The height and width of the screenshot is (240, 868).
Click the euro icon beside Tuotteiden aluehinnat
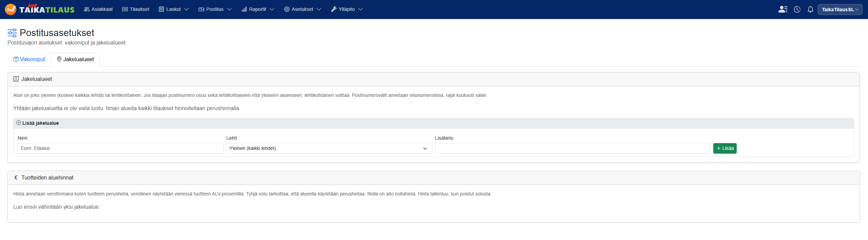tap(16, 177)
